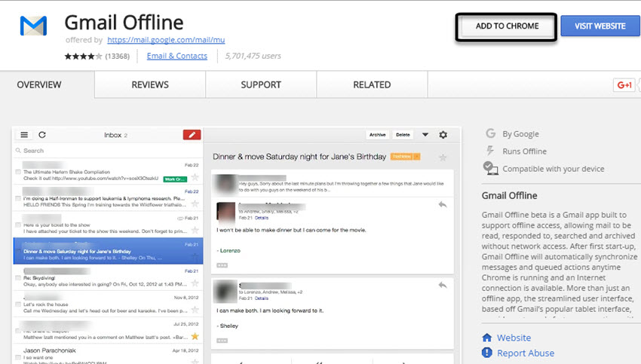Expand trimmed content dots under Lorenzo's message

pos(222,265)
